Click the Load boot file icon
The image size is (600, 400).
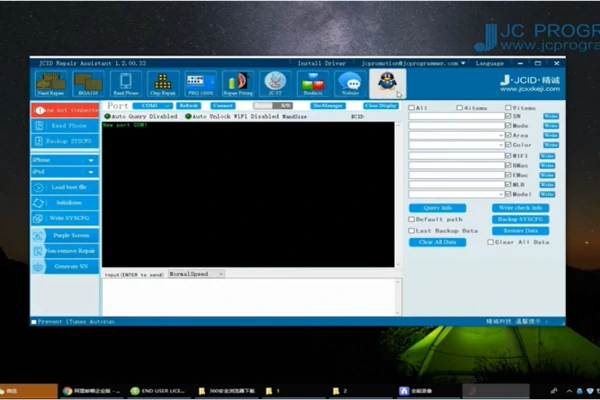(39, 188)
